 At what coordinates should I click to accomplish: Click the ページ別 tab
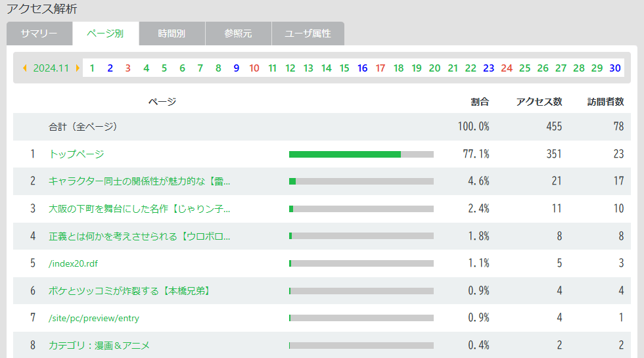[105, 34]
